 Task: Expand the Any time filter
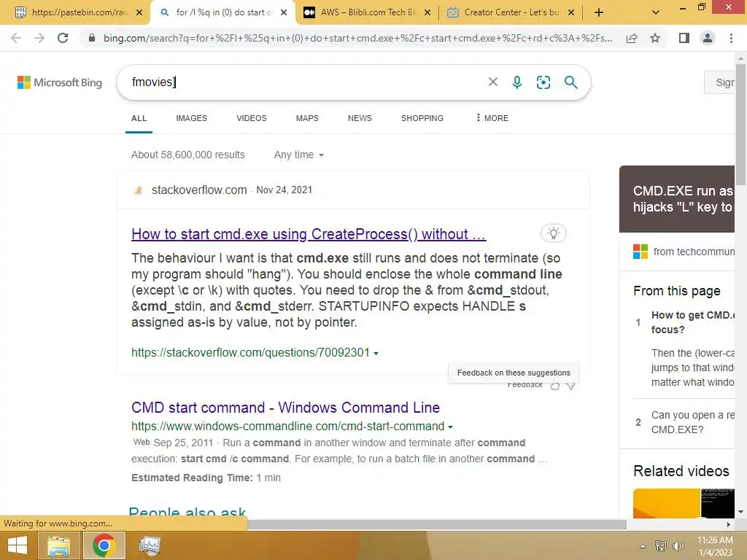298,155
